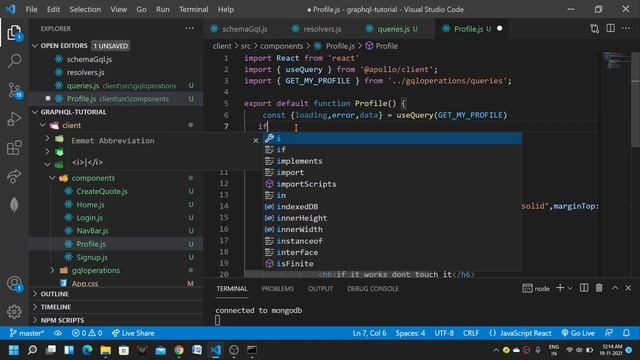The width and height of the screenshot is (640, 360).
Task: Close the Emmet Abbreviation details popup
Action: pos(256,140)
